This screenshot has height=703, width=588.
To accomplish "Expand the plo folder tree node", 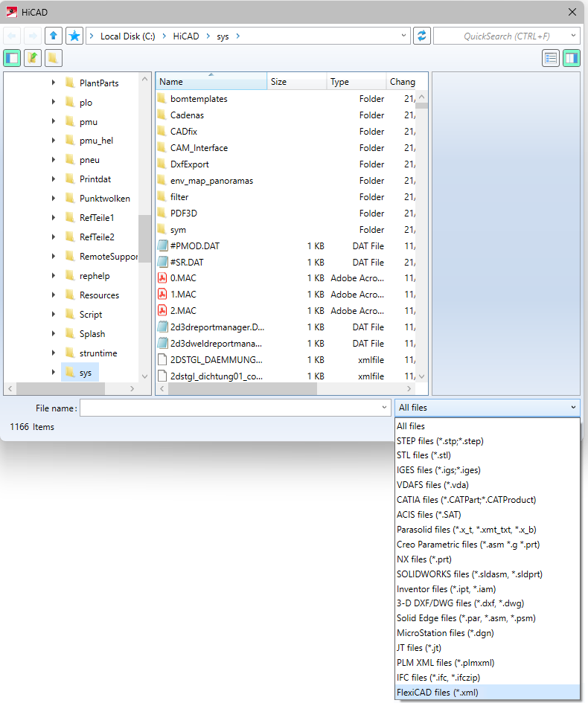I will coord(54,102).
